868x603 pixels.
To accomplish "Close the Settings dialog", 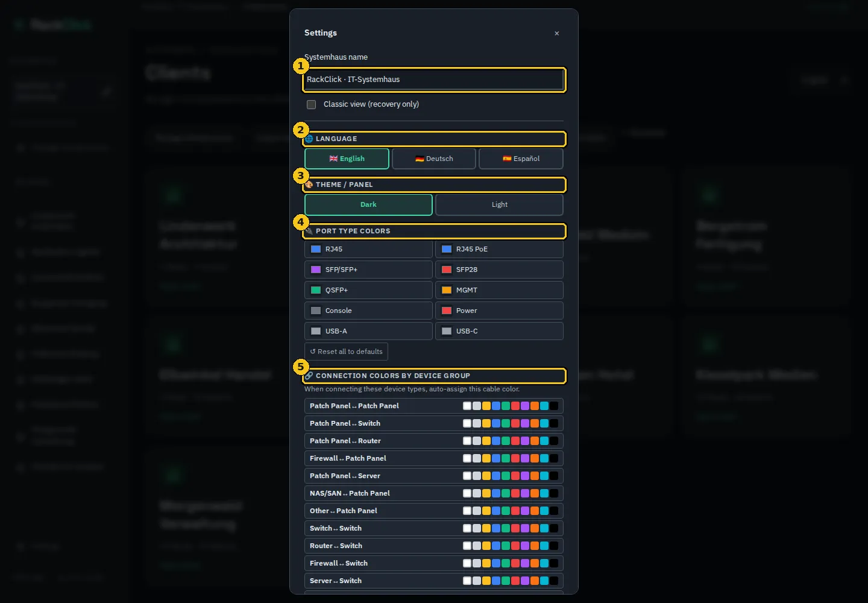I will tap(557, 33).
